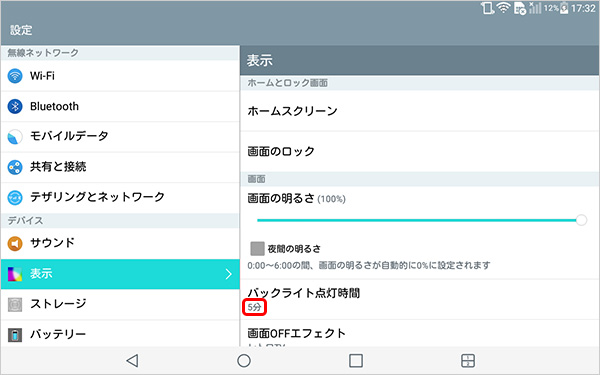Tap the バッテリー icon
This screenshot has height=375, width=600.
15,335
